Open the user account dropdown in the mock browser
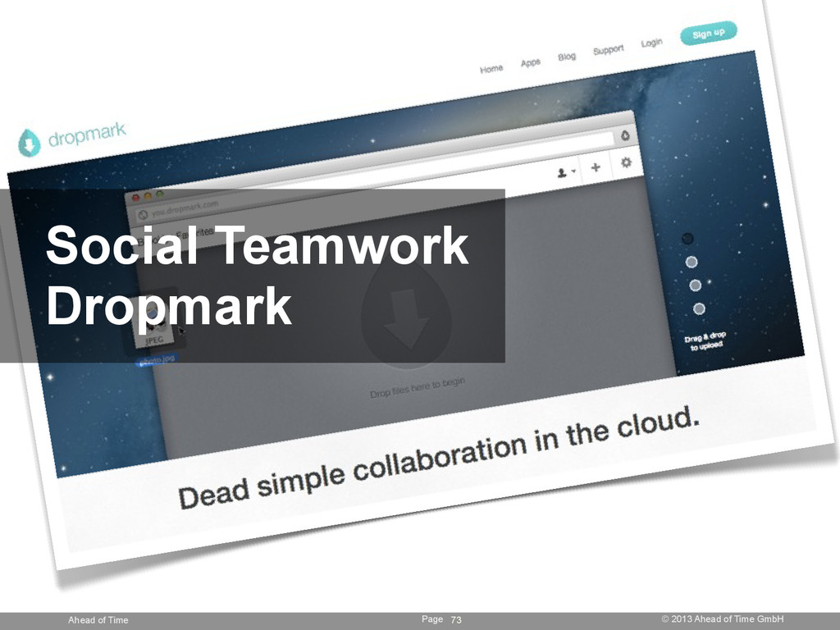The width and height of the screenshot is (840, 630). click(x=566, y=172)
